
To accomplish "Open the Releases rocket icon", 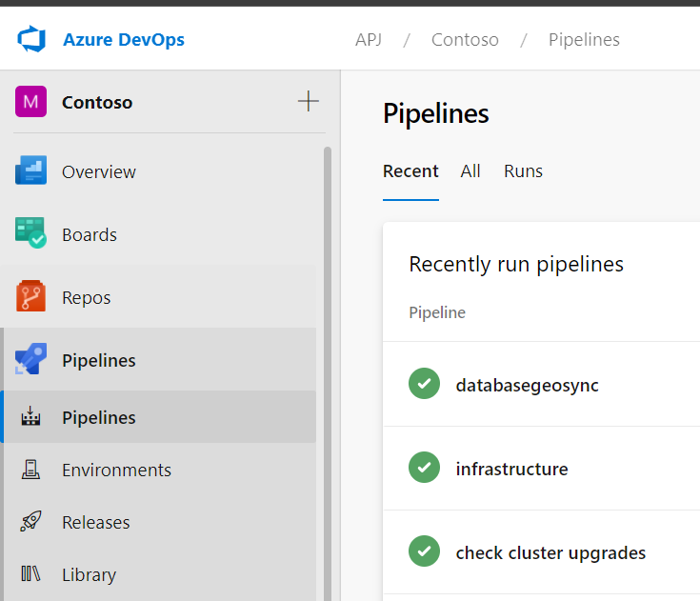I will click(x=30, y=522).
